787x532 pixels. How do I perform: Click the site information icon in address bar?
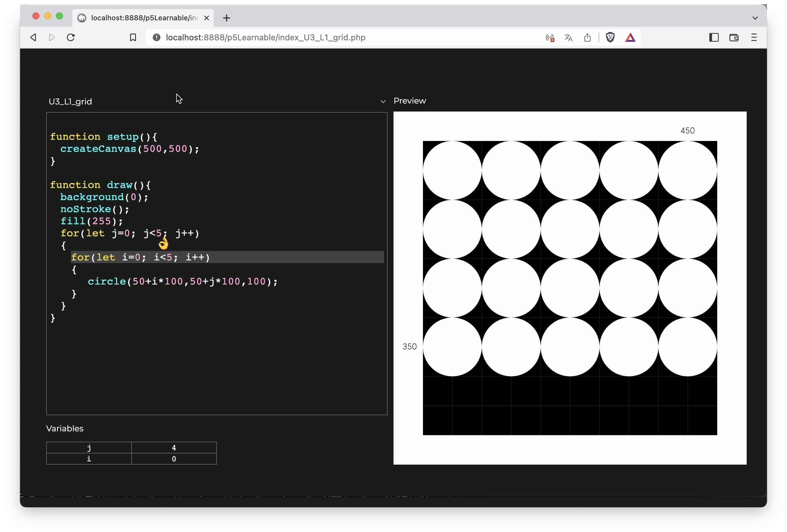point(157,37)
